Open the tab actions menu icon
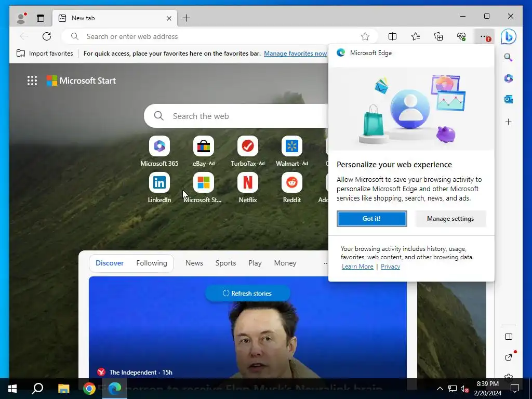The image size is (532, 399). click(41, 18)
